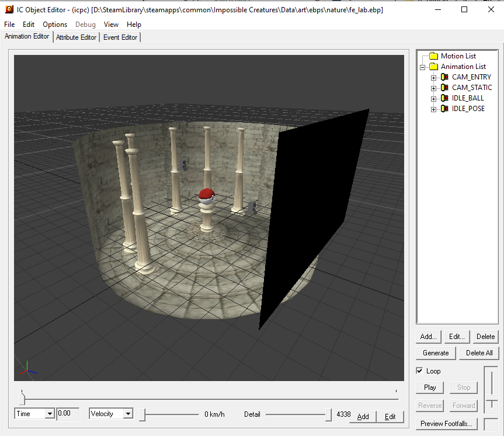
Task: Click the IDLE_BALL animation film icon
Action: [444, 98]
